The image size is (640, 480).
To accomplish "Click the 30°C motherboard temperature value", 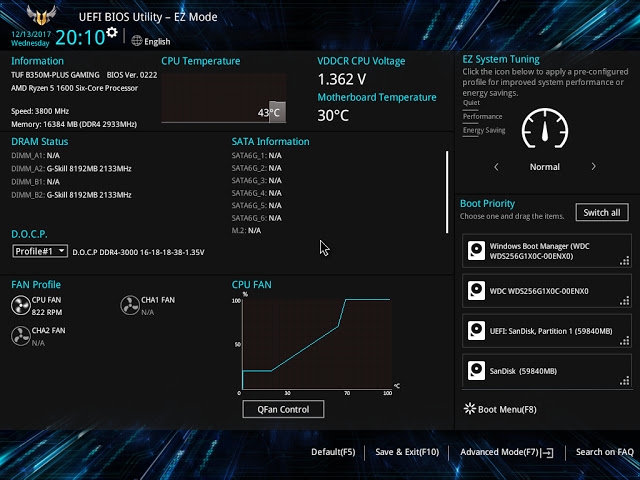I will [333, 116].
